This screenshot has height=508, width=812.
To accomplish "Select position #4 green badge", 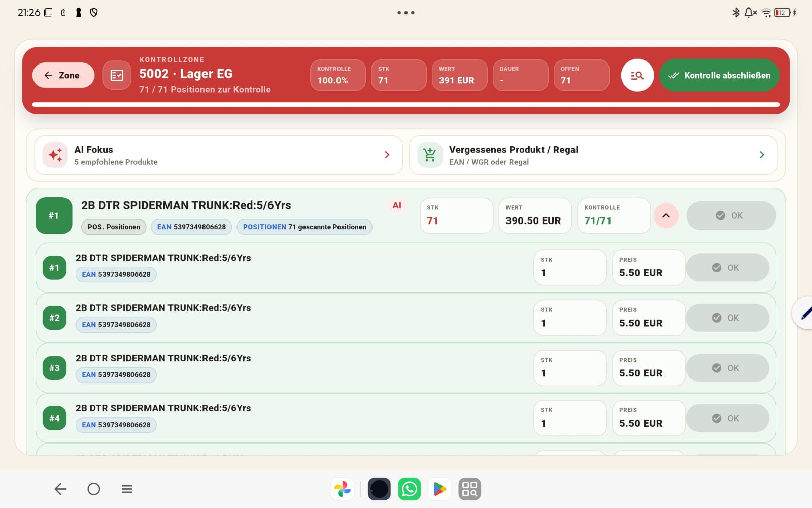I will pyautogui.click(x=54, y=419).
